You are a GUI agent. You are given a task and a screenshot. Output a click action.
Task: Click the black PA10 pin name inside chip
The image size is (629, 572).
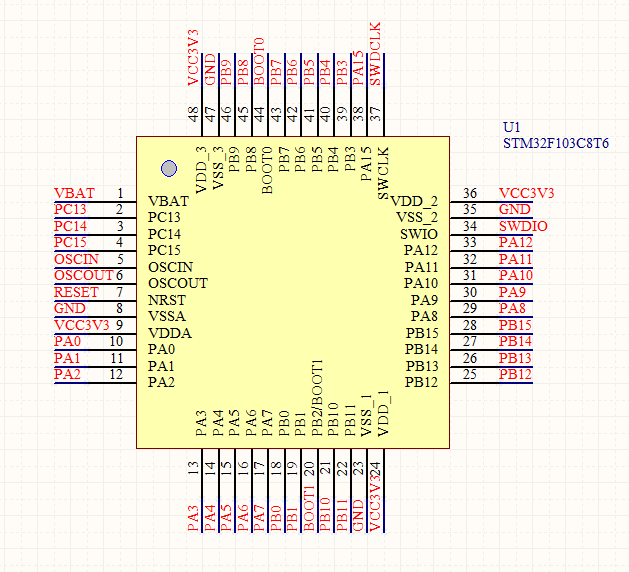coord(421,283)
